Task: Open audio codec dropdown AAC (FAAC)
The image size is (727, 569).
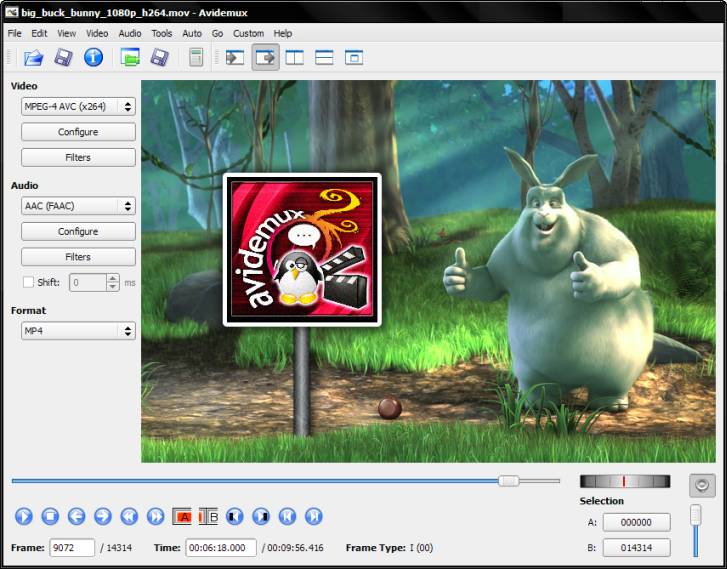Action: (78, 206)
